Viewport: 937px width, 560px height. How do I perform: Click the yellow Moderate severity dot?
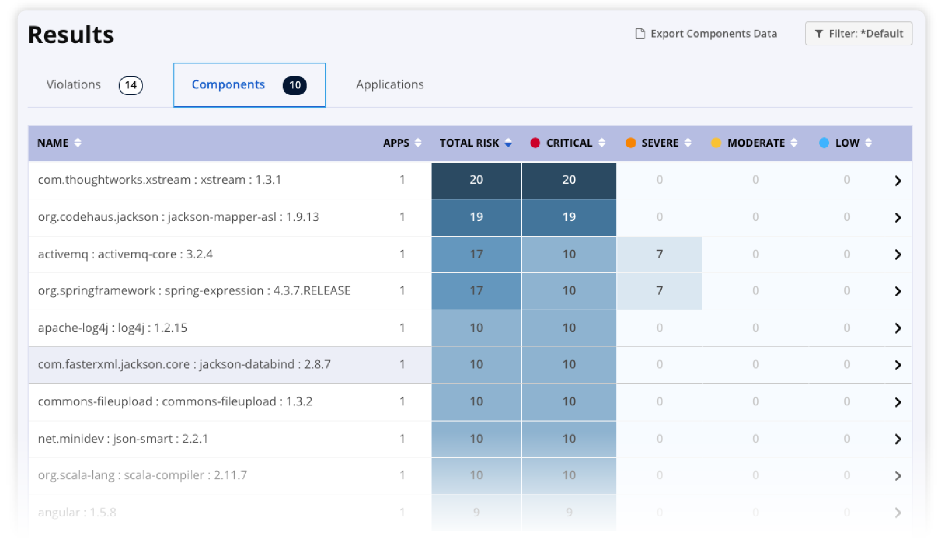[x=717, y=143]
